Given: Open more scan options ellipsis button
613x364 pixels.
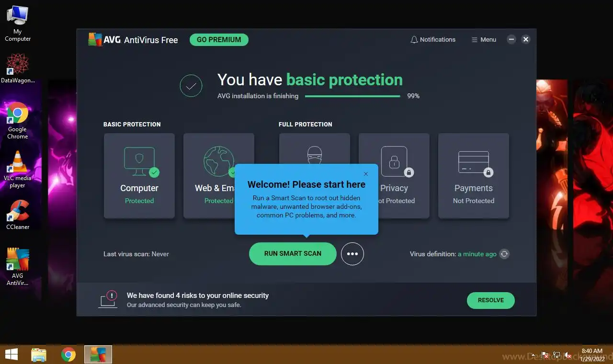Looking at the screenshot, I should [x=352, y=254].
